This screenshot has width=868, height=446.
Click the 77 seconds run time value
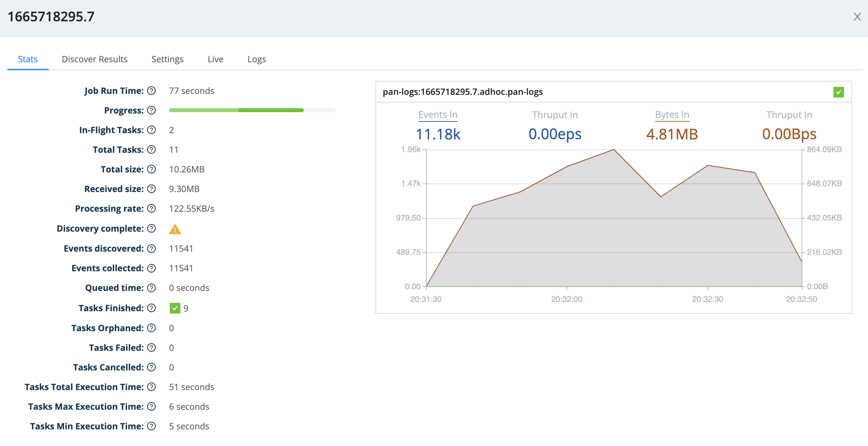pyautogui.click(x=191, y=91)
